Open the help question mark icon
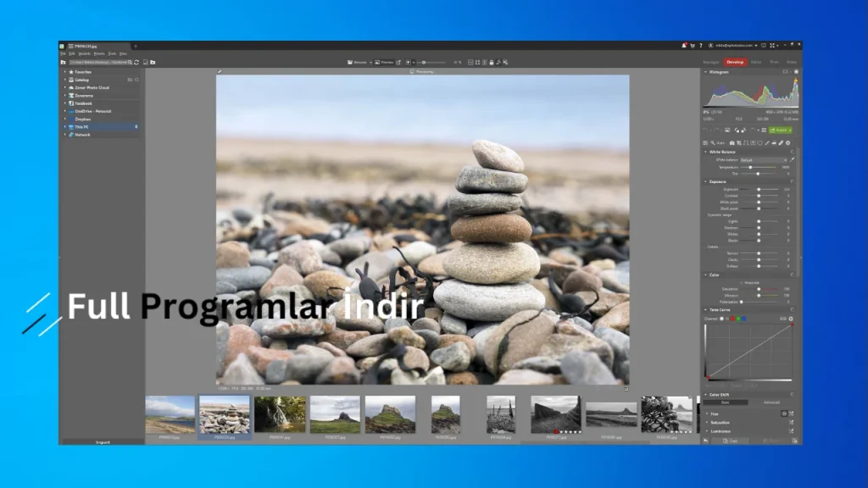The image size is (868, 488). (700, 46)
